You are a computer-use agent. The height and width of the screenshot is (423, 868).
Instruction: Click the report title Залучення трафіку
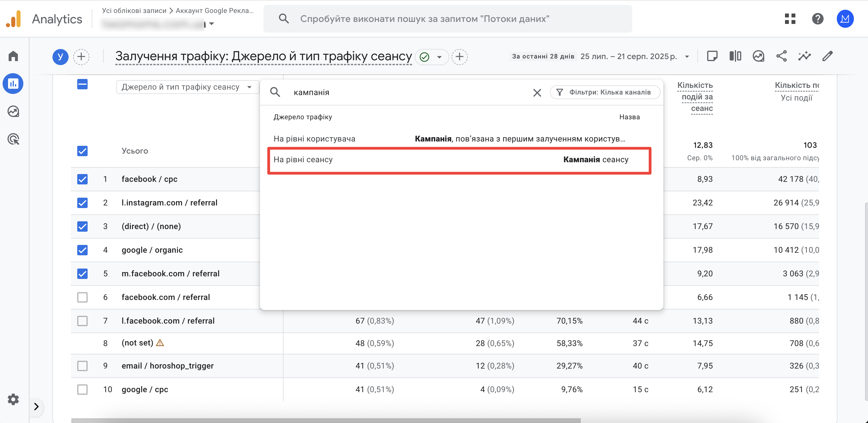tap(263, 56)
